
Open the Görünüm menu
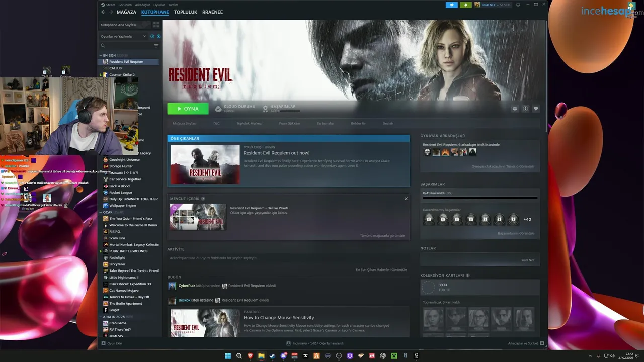(x=125, y=5)
